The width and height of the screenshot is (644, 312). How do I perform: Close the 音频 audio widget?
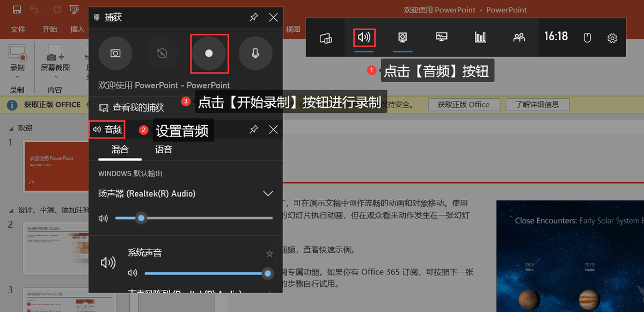273,129
